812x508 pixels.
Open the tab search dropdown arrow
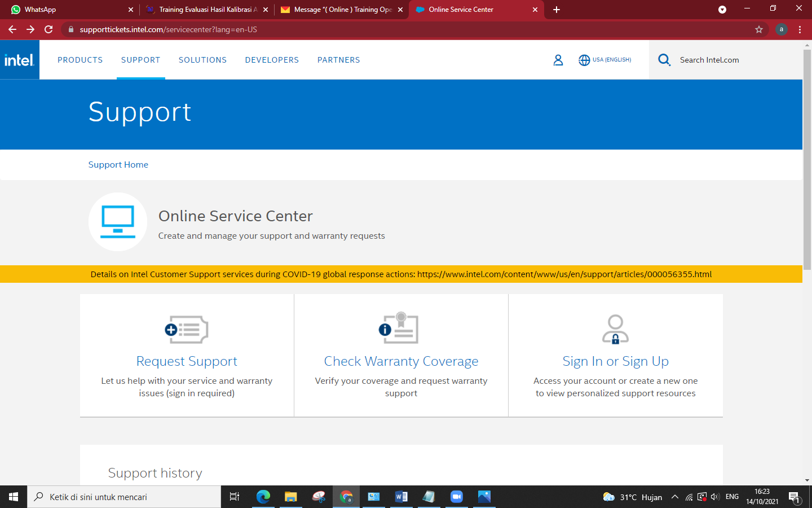tap(722, 10)
